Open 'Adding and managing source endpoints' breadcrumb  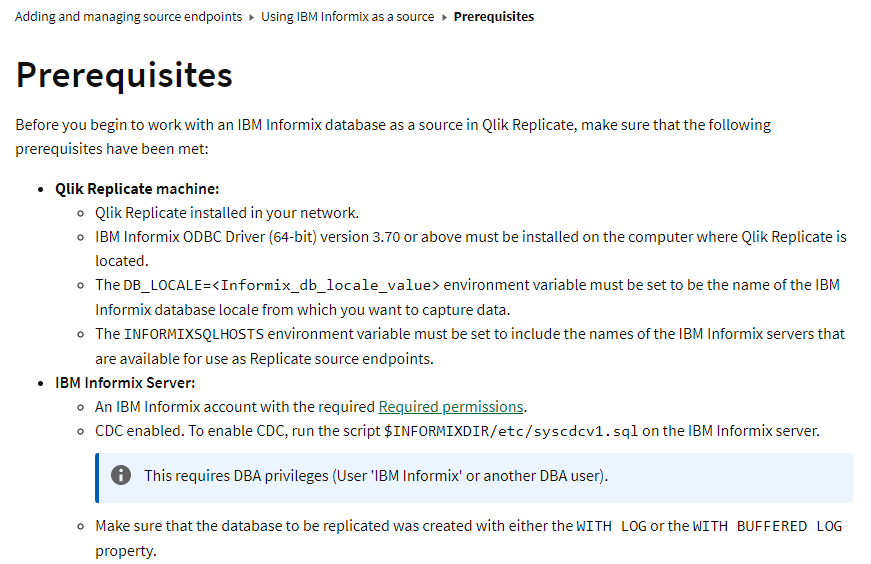click(x=128, y=17)
